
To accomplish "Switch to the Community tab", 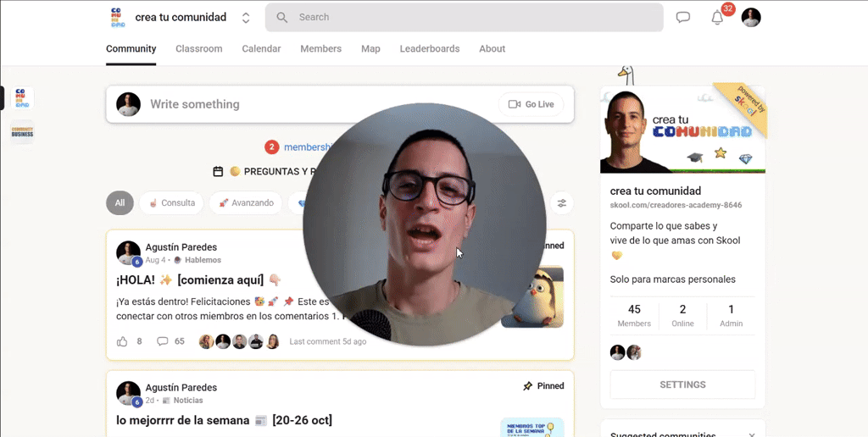I will 131,48.
